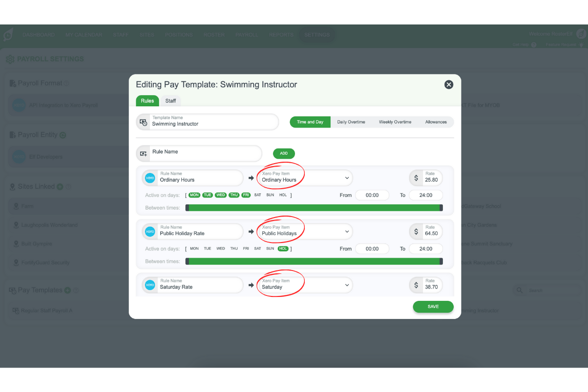Open the Ordinary Hours Xero Pay Item dropdown
588x392 pixels.
[304, 178]
